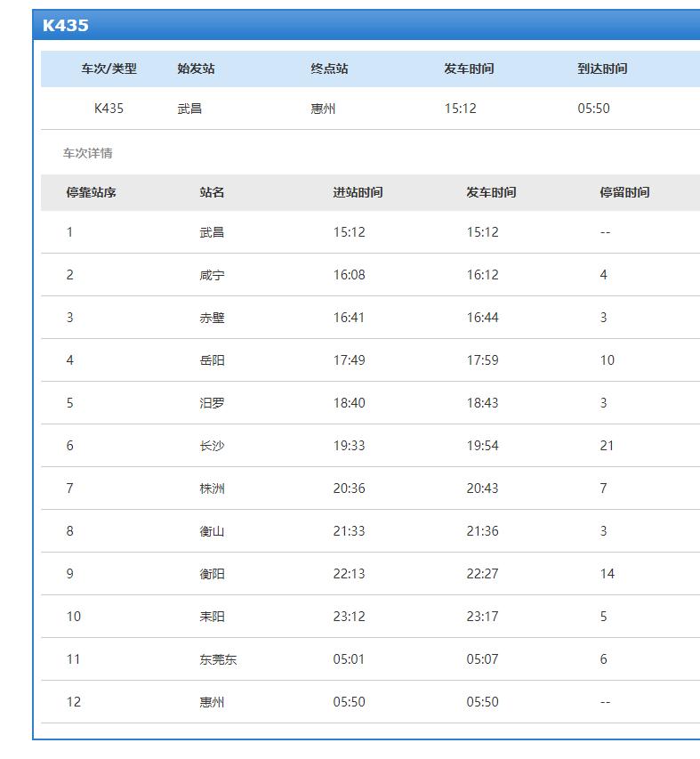Click the arrival time 22:13 for 衡阳
700x759 pixels.
350,574
